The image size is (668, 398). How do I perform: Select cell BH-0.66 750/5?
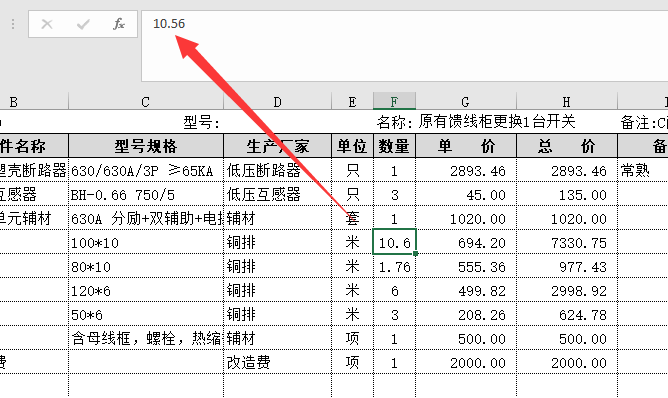[x=146, y=195]
